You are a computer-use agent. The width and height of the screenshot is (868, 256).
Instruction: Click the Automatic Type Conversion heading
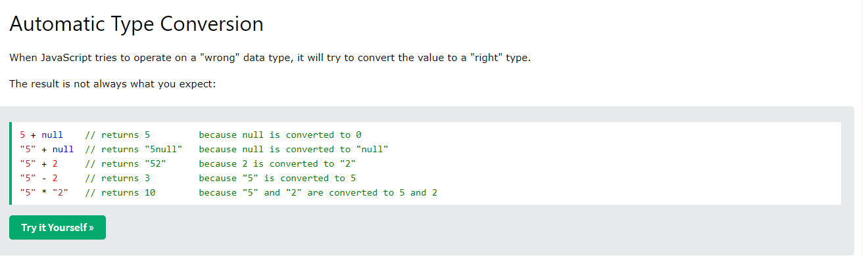coord(136,24)
